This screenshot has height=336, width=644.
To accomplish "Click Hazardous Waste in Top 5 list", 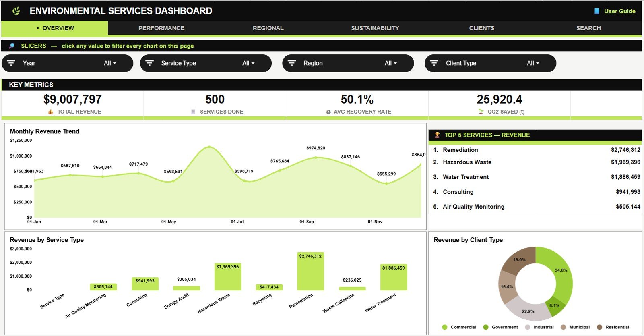I will (x=467, y=162).
